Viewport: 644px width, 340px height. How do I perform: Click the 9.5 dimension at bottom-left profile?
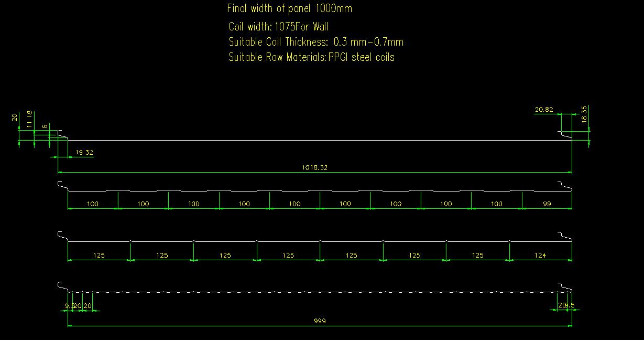(69, 305)
